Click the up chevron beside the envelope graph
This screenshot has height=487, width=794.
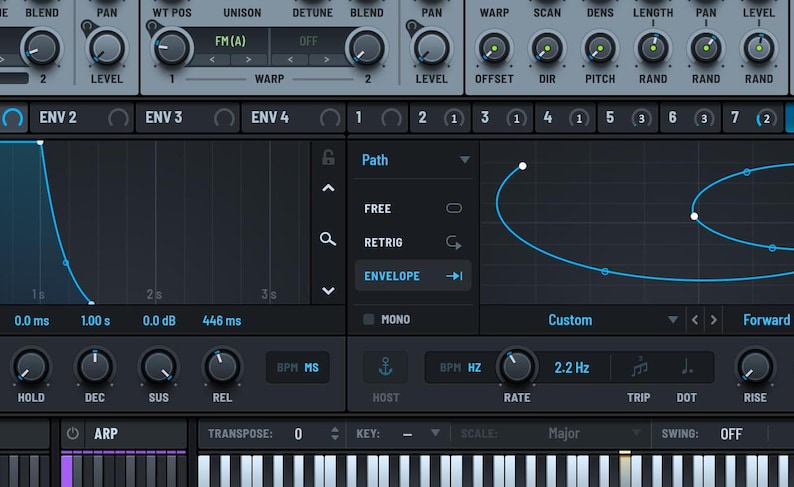[x=328, y=188]
